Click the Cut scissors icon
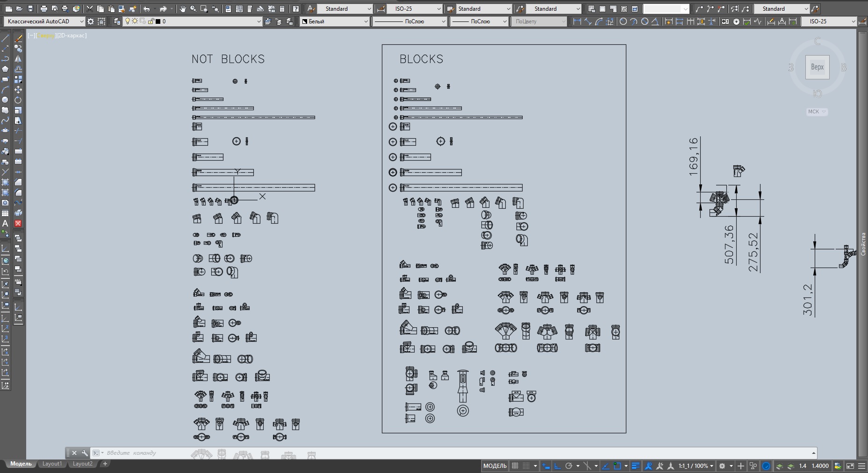Screen dimensions: 868x473 tap(89, 9)
